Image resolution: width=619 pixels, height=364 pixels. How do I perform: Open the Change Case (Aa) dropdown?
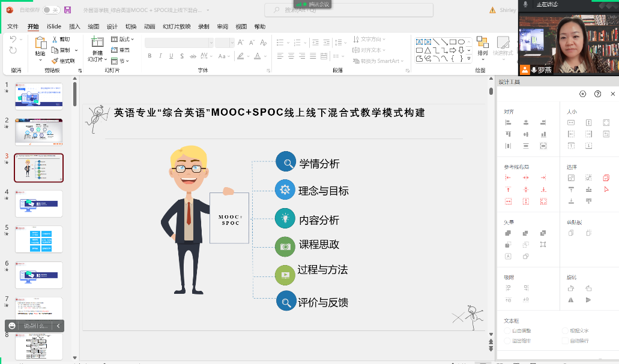[x=223, y=56]
